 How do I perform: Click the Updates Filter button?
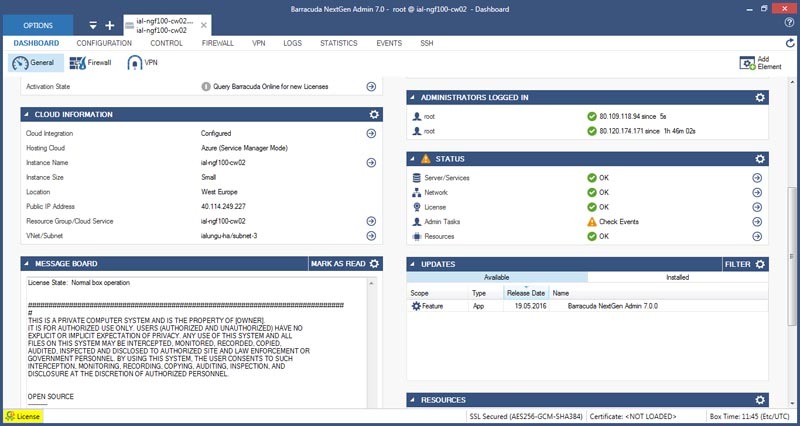(738, 264)
